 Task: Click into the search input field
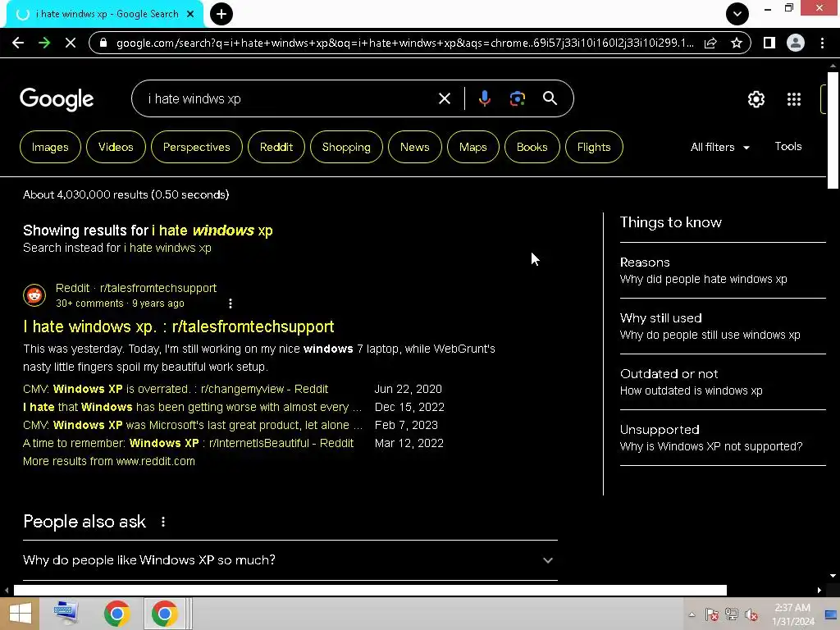(290, 99)
